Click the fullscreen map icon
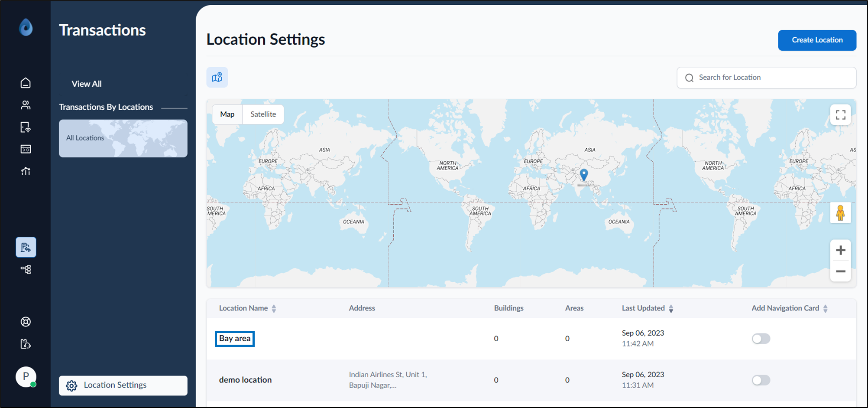The width and height of the screenshot is (868, 408). pyautogui.click(x=841, y=114)
